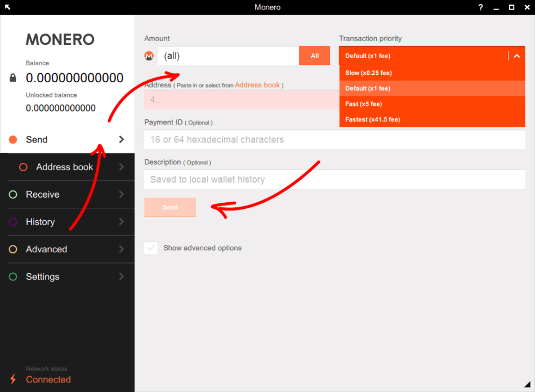Click the top-left corner arrow icon
The height and width of the screenshot is (392, 535).
pos(7,7)
